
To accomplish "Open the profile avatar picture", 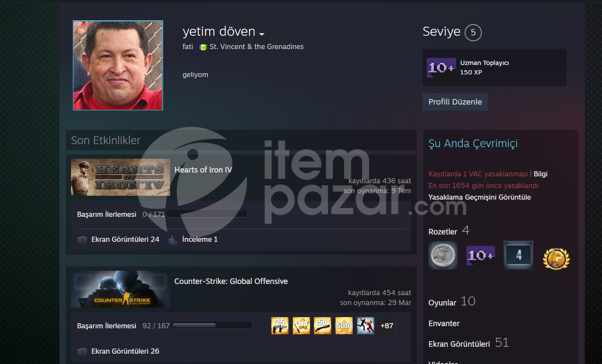I will tap(118, 65).
